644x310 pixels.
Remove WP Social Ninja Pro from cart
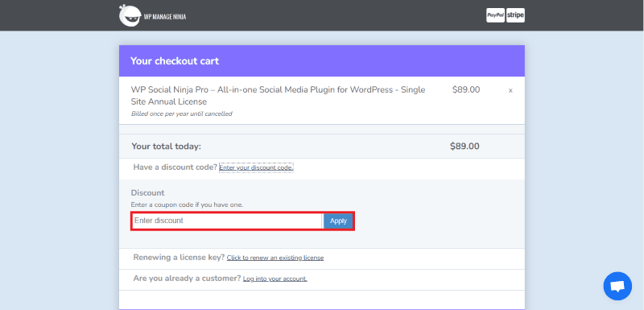coord(510,91)
